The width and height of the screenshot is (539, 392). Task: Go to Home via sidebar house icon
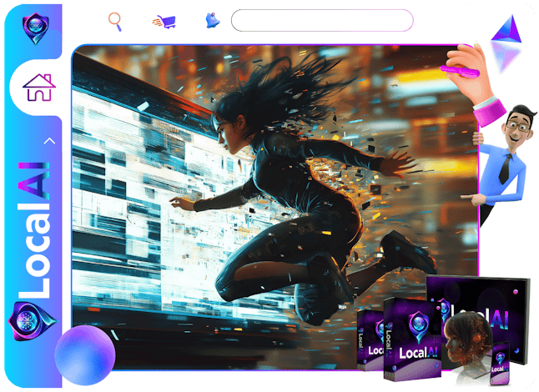click(38, 86)
